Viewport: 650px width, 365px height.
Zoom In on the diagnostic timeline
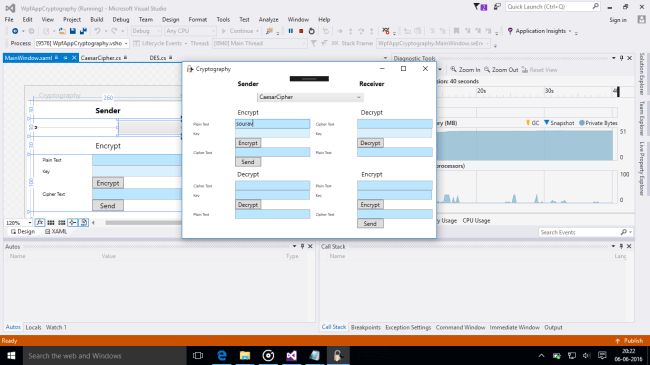[466, 70]
